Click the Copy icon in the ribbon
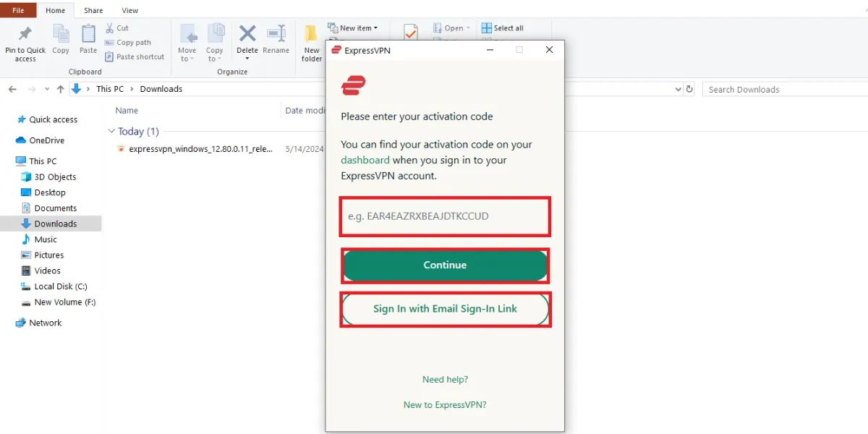 61,40
